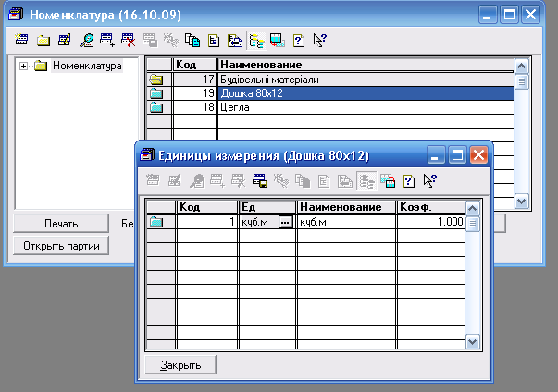Click the edit item pencil icon in Номенклатура toolbar
558x392 pixels.
click(65, 40)
